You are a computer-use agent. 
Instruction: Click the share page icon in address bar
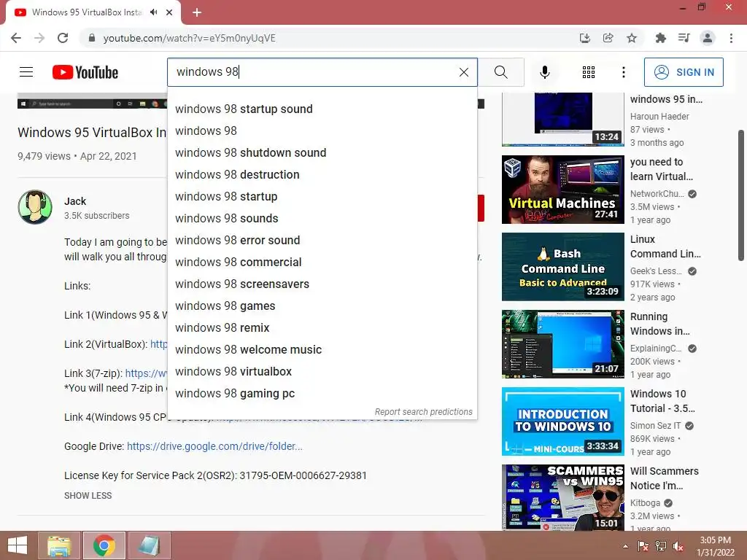[608, 38]
